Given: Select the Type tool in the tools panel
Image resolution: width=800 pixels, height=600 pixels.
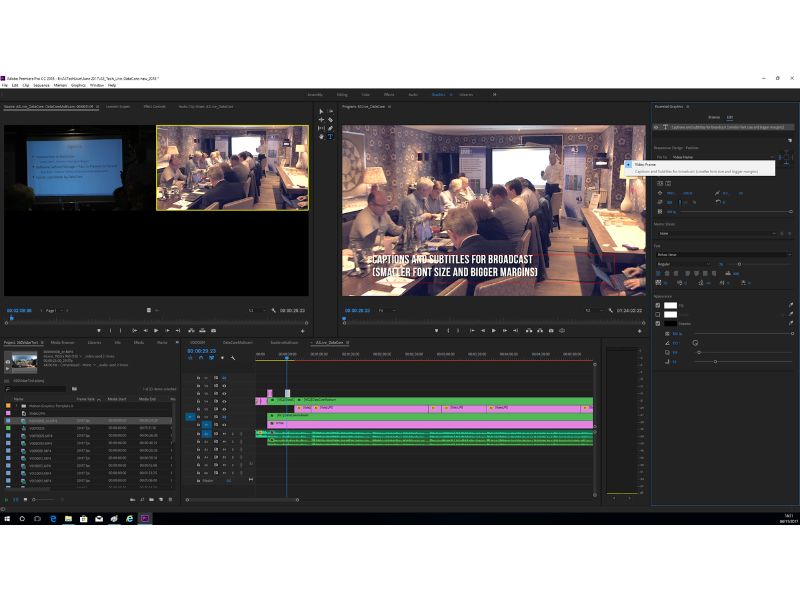Looking at the screenshot, I should (x=330, y=136).
